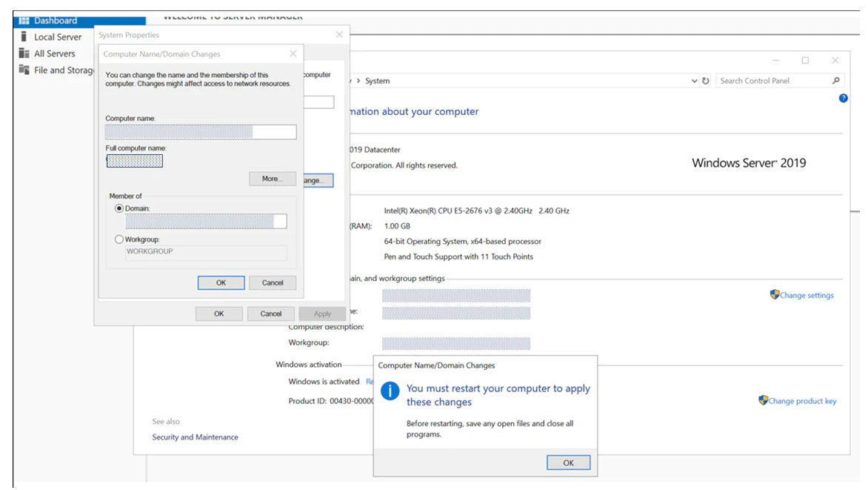Open the Security and Maintenance link
Viewport: 868px width, 490px height.
[x=195, y=437]
